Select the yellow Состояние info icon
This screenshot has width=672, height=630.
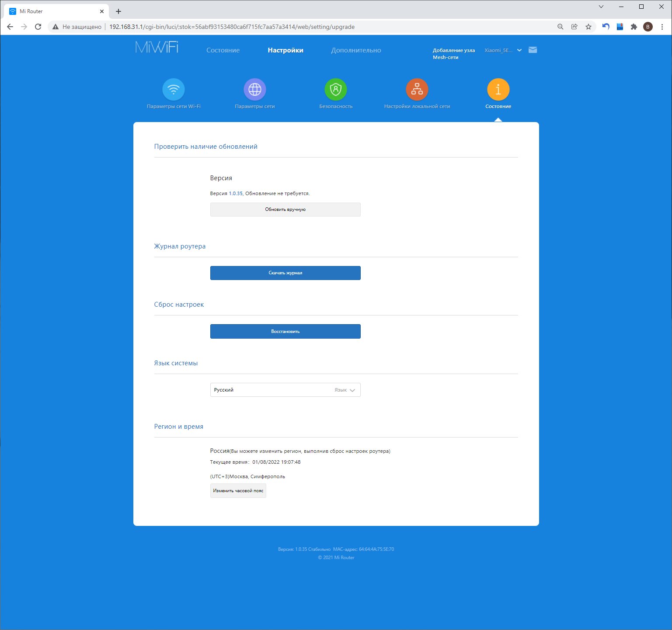tap(498, 89)
